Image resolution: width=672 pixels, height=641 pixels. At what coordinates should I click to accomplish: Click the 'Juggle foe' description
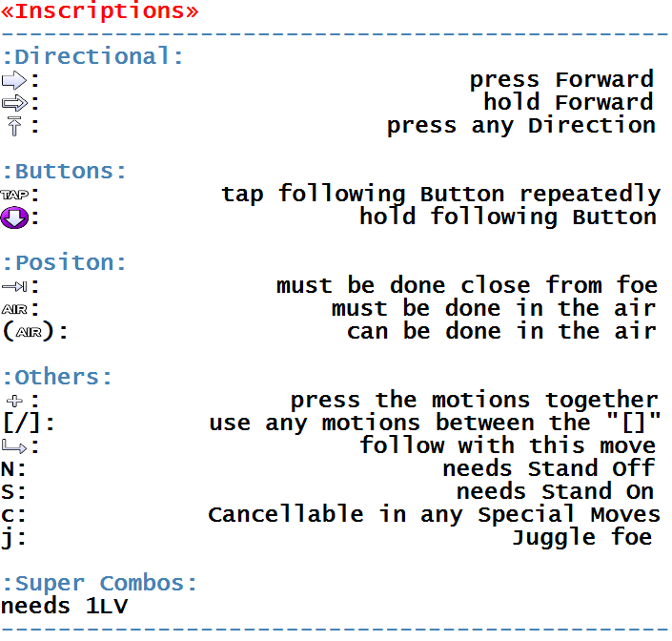tap(582, 538)
